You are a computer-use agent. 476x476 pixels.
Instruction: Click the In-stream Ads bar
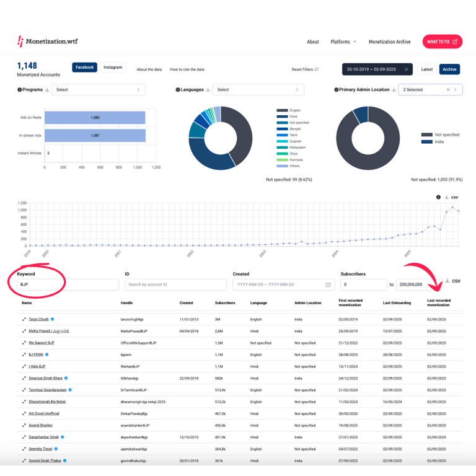pos(95,135)
